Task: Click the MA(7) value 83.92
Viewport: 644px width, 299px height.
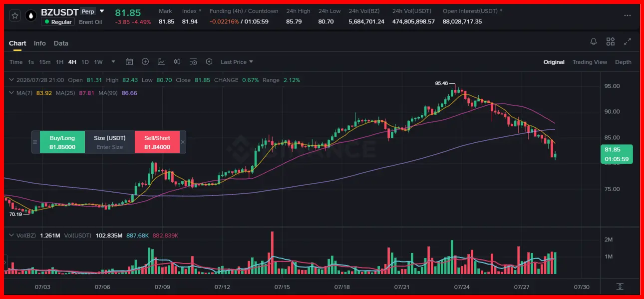Action: coord(44,93)
